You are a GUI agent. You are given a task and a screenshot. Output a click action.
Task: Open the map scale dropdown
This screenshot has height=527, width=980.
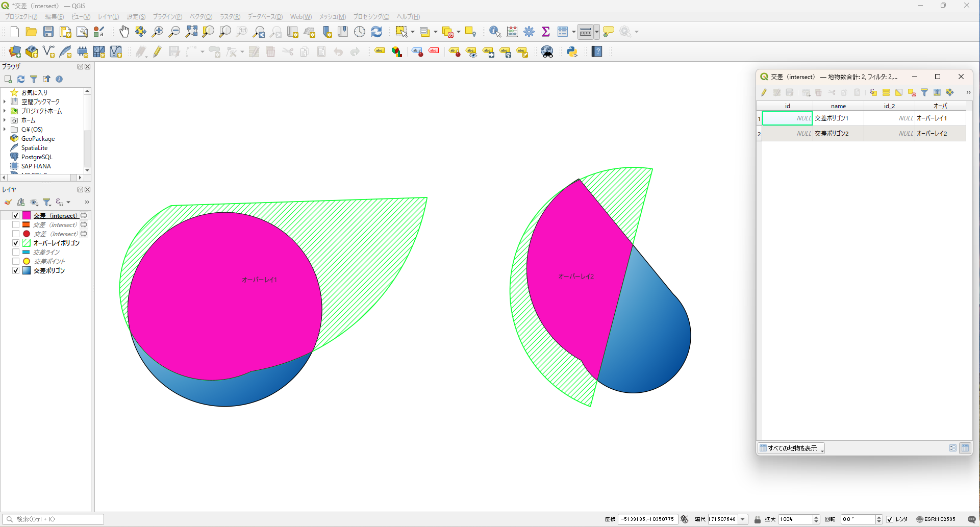click(743, 519)
